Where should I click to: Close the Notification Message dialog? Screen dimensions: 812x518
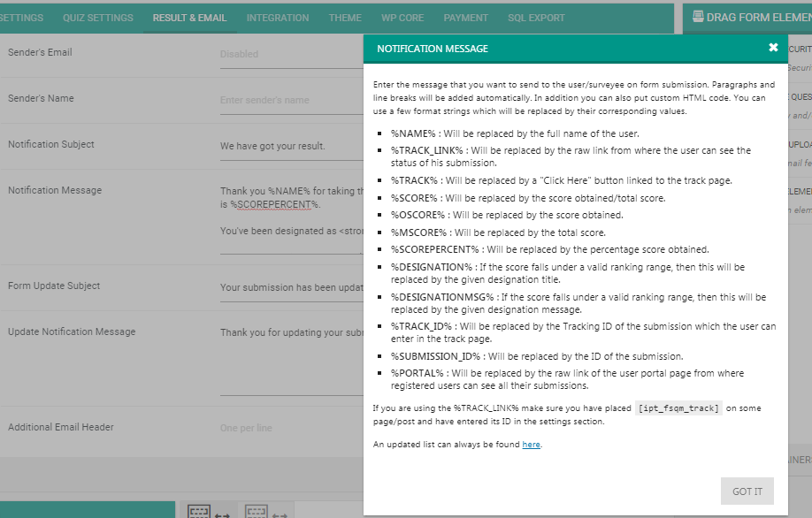point(773,48)
